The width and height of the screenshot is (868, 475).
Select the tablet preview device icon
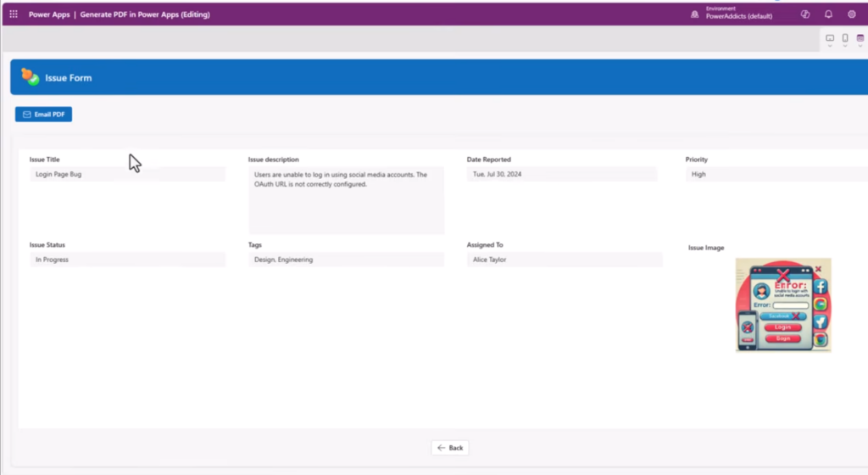coord(830,39)
